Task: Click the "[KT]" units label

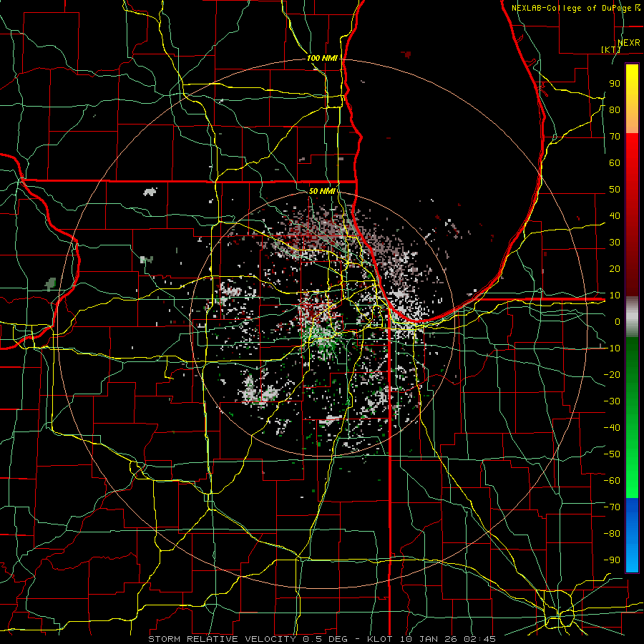Action: coord(611,49)
